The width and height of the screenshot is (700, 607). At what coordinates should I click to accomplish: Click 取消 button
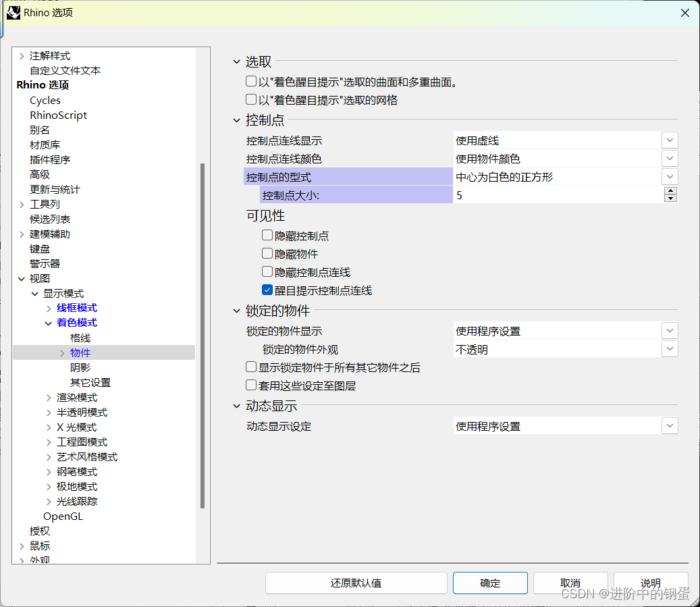coord(570,583)
